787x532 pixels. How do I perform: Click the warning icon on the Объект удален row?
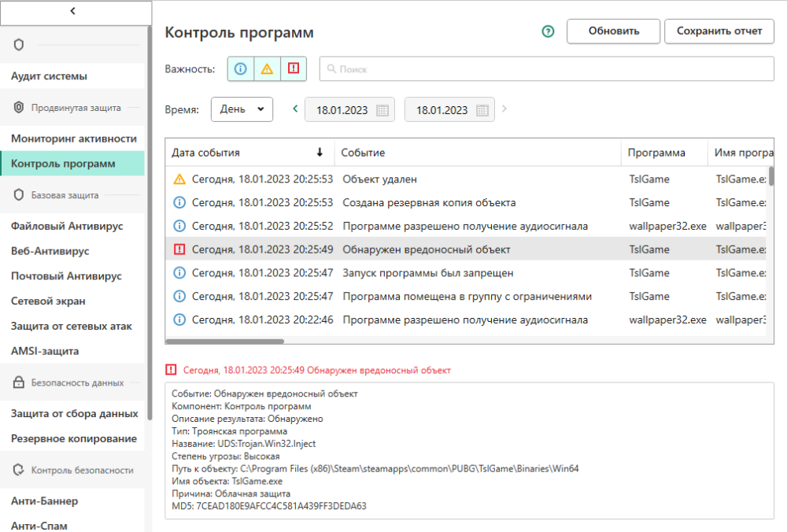click(179, 179)
